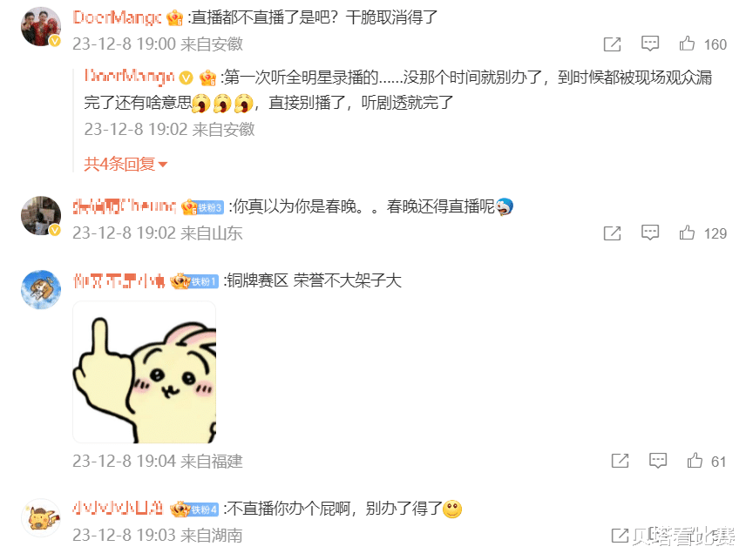Open the 山东 commenter's avatar

pyautogui.click(x=41, y=216)
